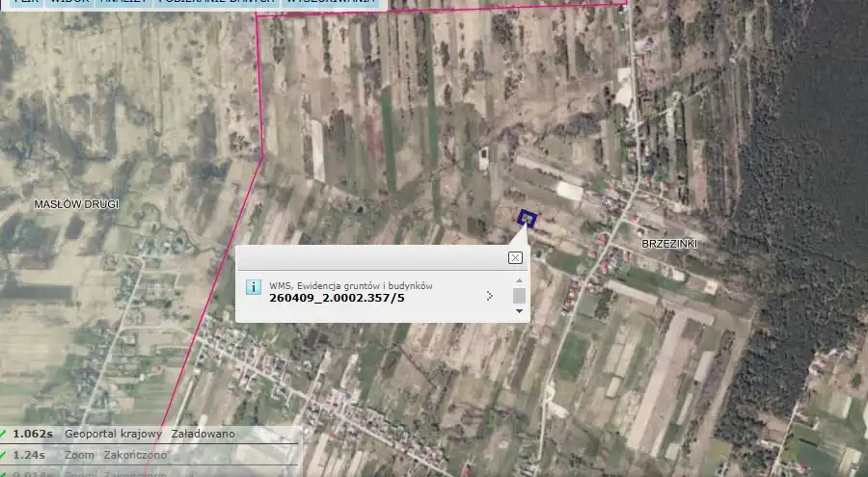Open the ANALIZY menu

(x=124, y=3)
